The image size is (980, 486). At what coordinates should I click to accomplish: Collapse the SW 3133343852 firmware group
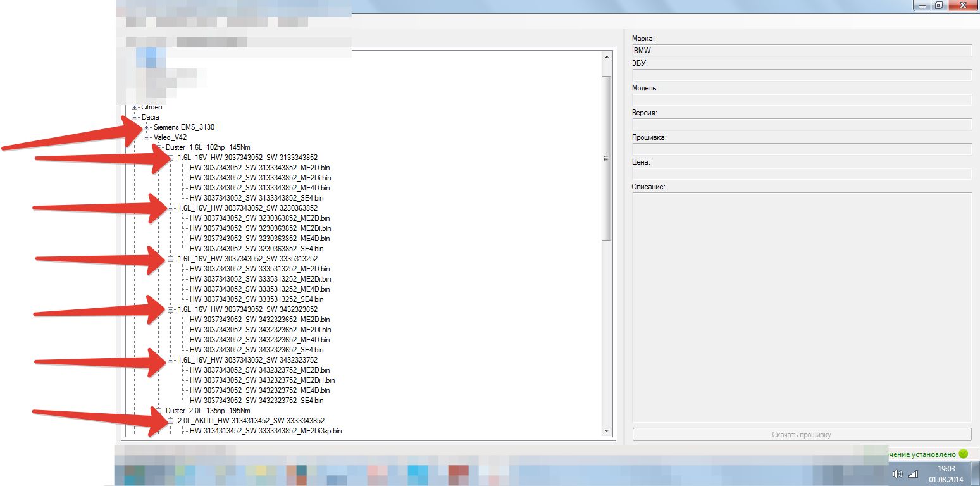171,158
